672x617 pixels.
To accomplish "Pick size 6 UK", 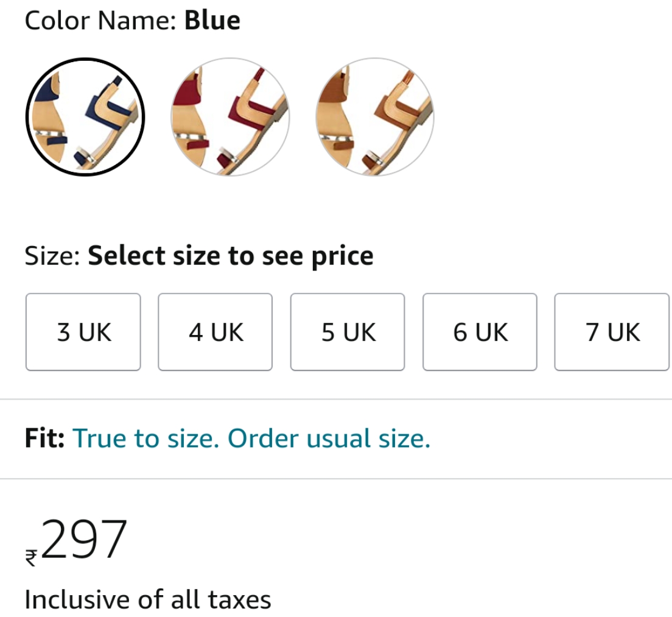I will (480, 332).
